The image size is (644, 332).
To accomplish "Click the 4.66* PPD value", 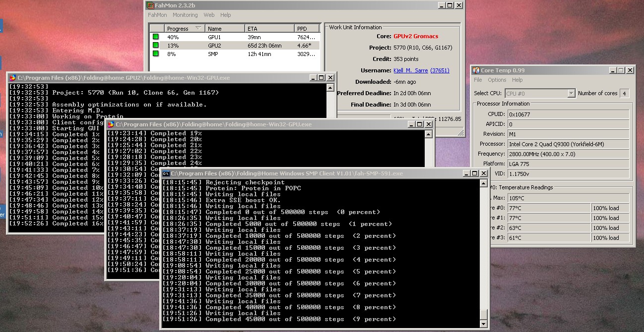I will pyautogui.click(x=304, y=46).
